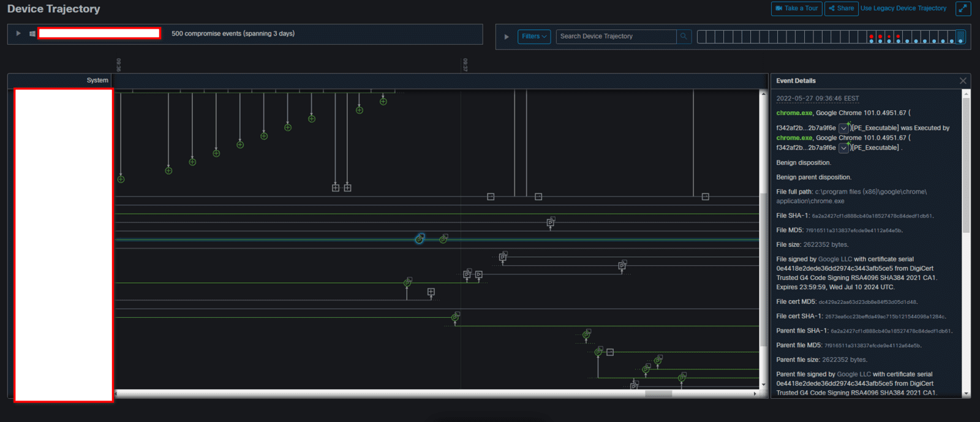Viewport: 980px width, 422px height.
Task: Close the Event Details panel
Action: [x=963, y=81]
